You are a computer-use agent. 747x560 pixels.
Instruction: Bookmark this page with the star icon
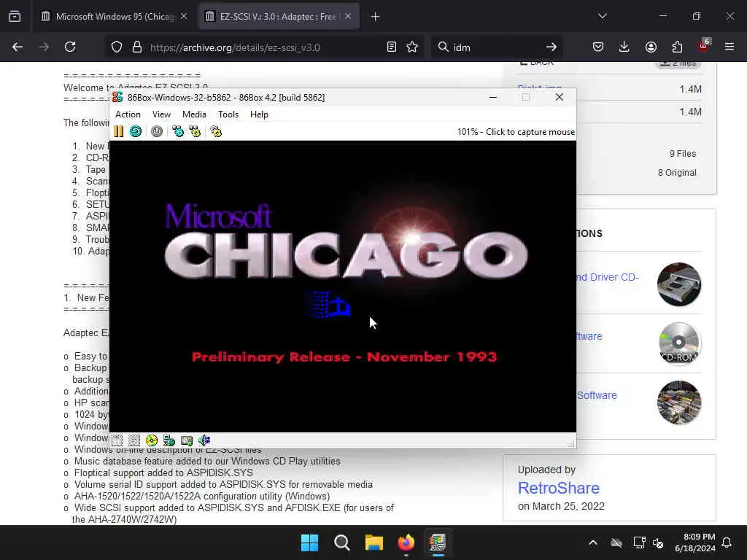coord(413,47)
